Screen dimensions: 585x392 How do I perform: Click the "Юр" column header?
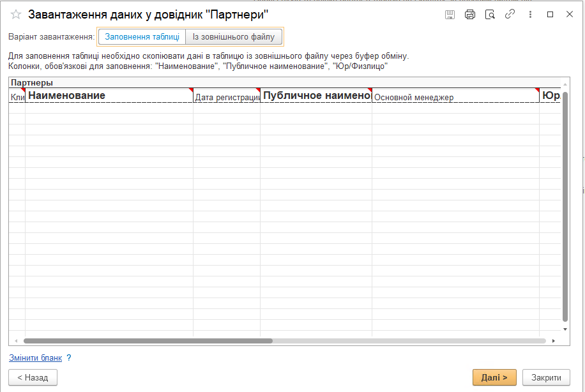(x=551, y=96)
